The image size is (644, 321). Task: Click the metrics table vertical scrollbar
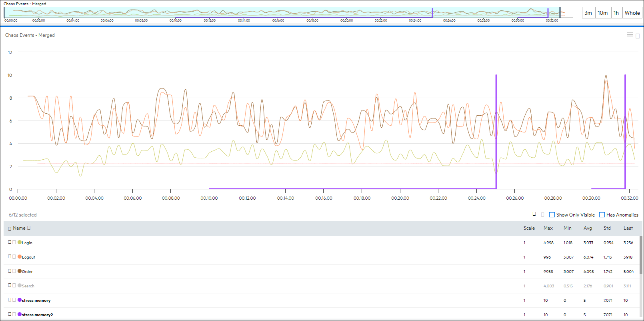[x=641, y=256]
